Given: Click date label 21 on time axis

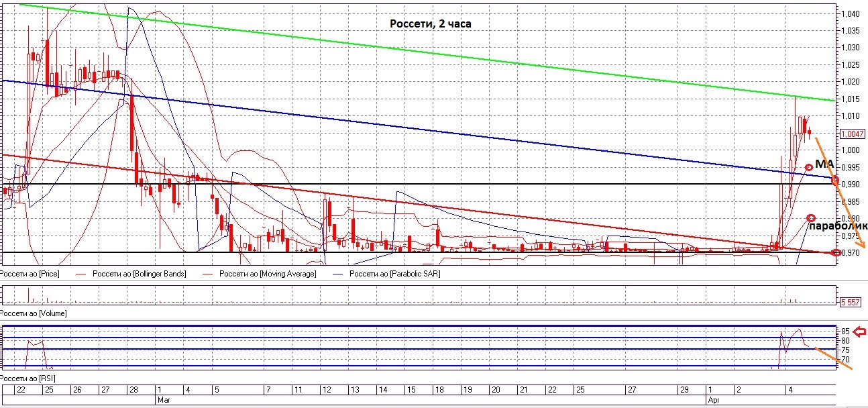Looking at the screenshot, I should (x=523, y=390).
